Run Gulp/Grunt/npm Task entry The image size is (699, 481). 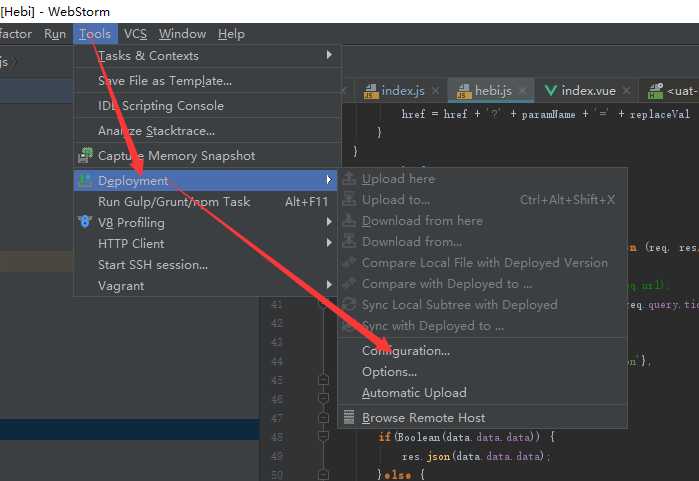pyautogui.click(x=206, y=201)
